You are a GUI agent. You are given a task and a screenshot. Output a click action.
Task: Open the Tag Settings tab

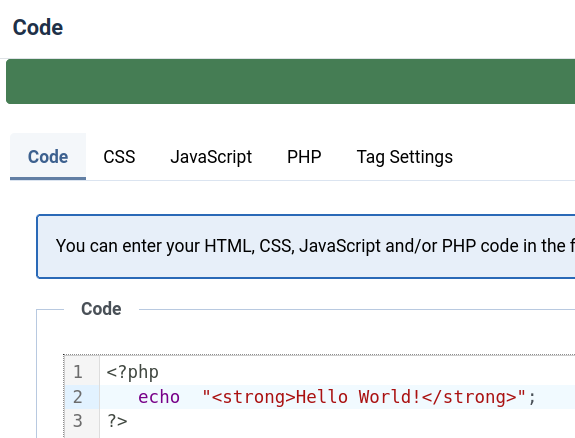click(404, 157)
